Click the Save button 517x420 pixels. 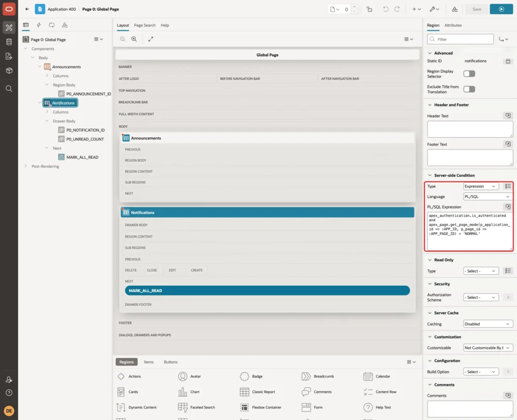pos(477,9)
